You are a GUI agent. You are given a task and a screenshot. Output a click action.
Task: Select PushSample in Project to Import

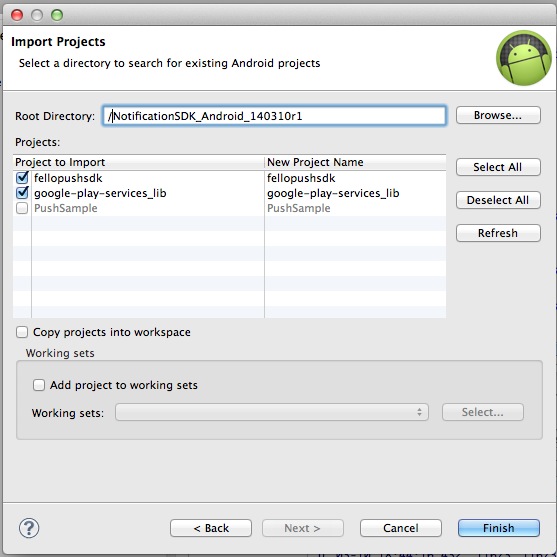[x=66, y=208]
